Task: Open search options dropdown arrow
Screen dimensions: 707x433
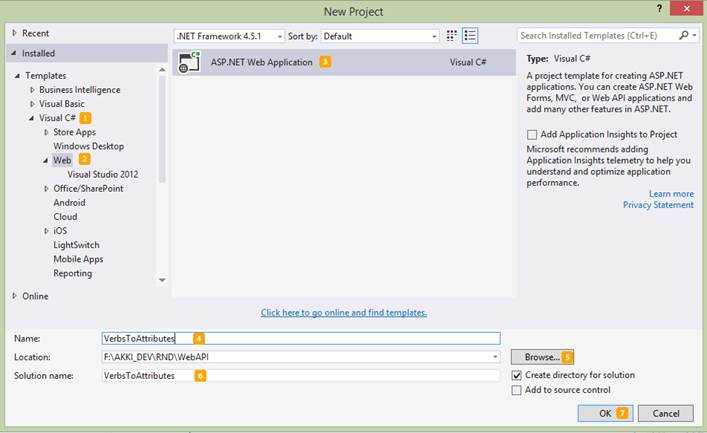Action: click(x=694, y=35)
